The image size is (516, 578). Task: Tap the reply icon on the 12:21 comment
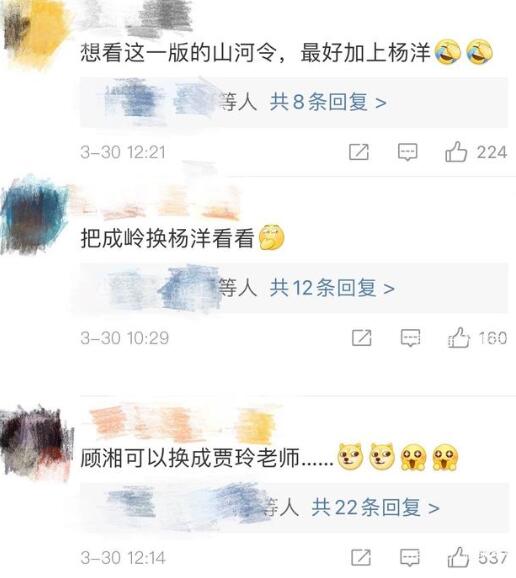[408, 152]
